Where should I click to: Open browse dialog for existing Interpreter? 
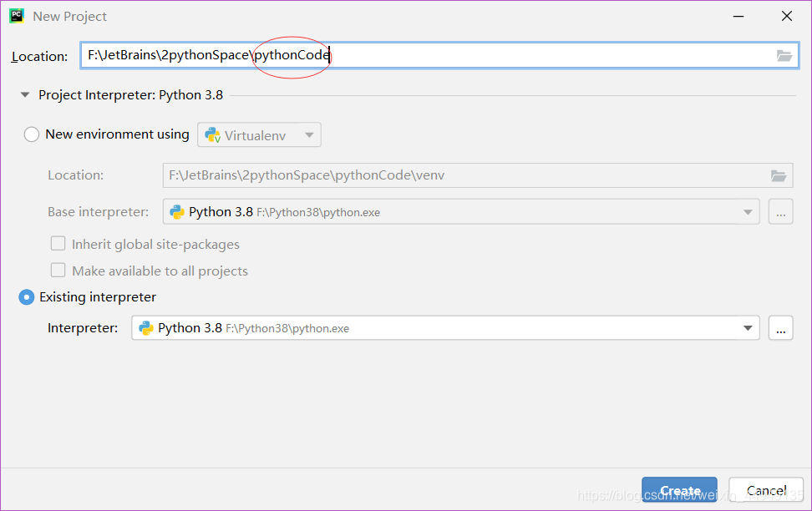[780, 327]
